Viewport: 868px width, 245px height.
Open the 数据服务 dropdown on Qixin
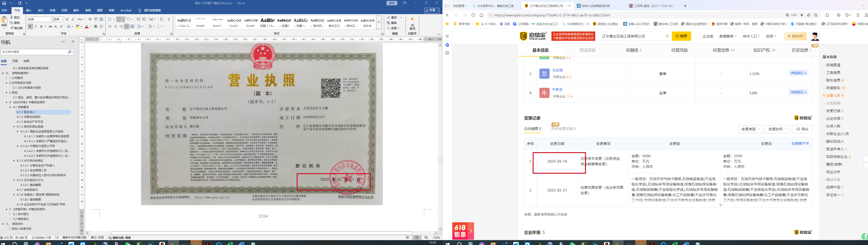pyautogui.click(x=728, y=36)
